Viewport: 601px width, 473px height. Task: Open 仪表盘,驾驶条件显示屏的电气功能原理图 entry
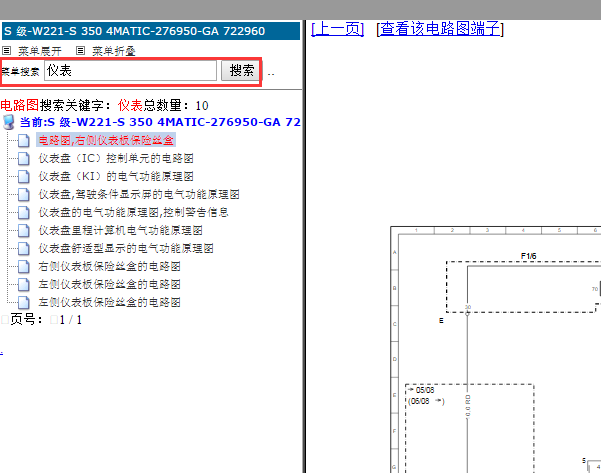pyautogui.click(x=139, y=194)
